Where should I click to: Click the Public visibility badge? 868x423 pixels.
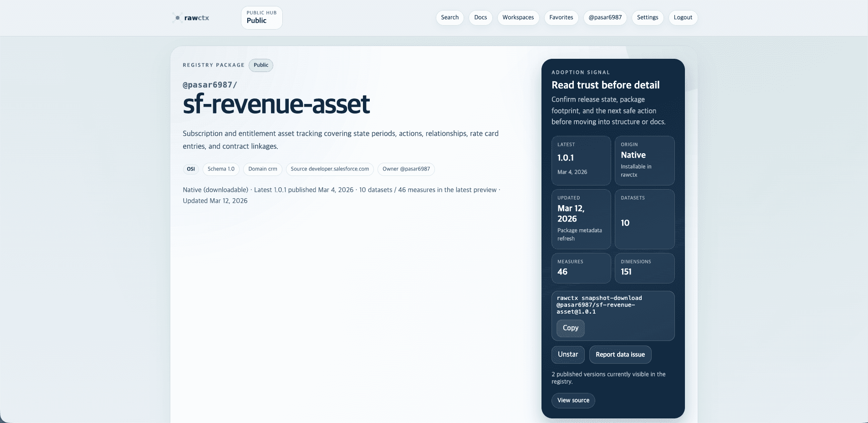pyautogui.click(x=261, y=65)
